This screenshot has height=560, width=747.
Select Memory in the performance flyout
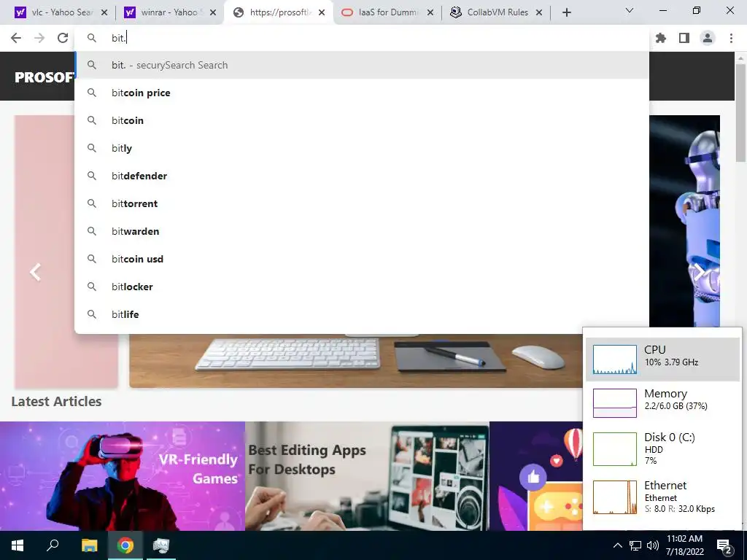[662, 402]
